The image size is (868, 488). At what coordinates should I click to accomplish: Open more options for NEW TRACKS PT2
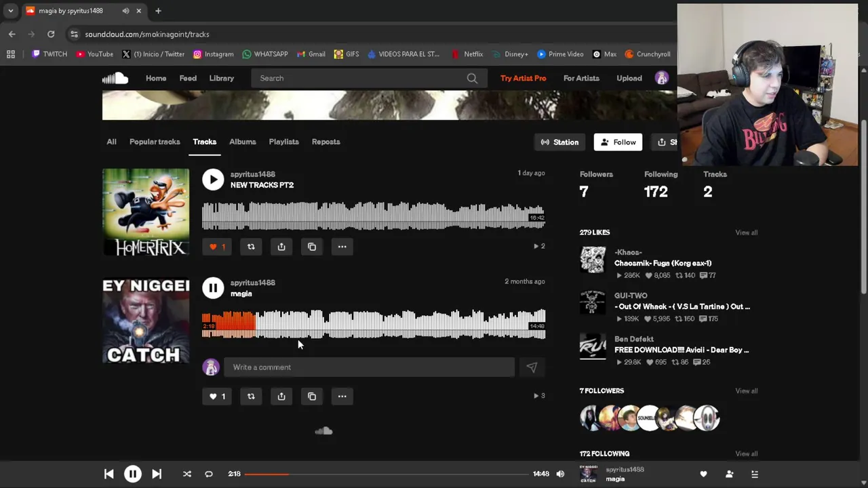[x=342, y=247]
